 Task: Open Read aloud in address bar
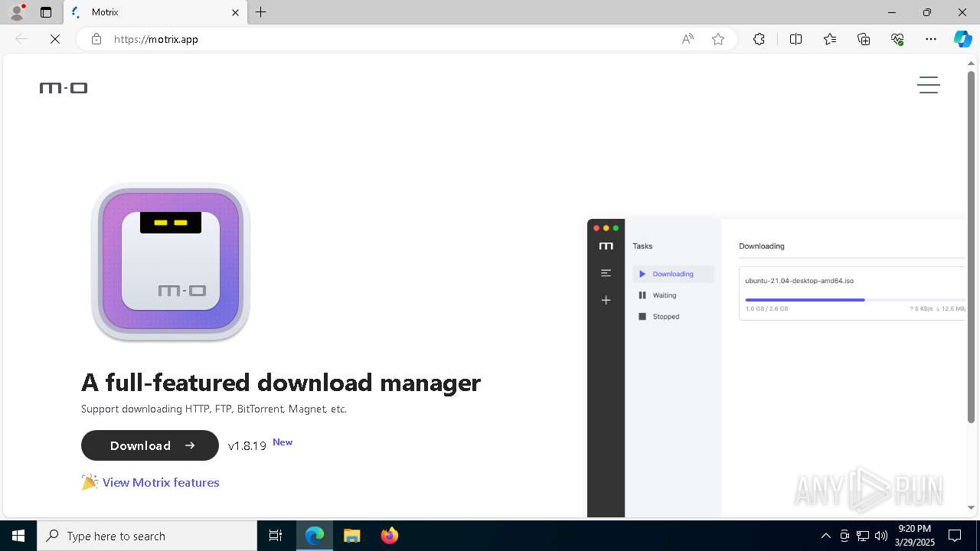[688, 39]
